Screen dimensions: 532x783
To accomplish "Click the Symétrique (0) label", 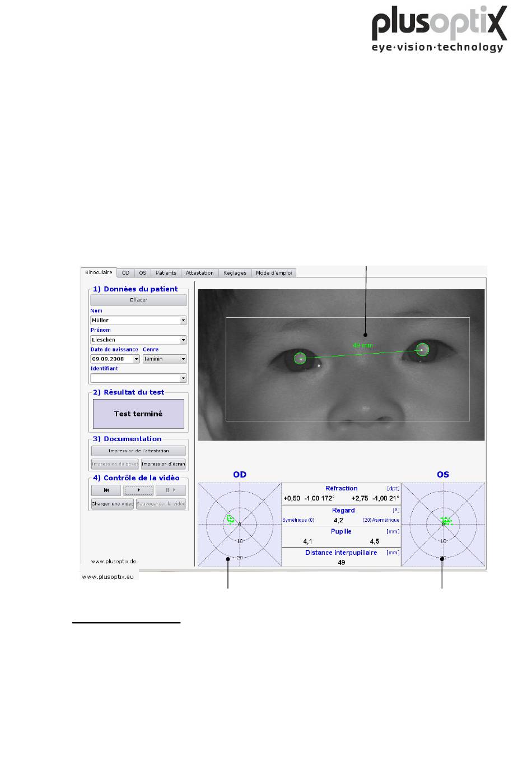I will pos(298,521).
